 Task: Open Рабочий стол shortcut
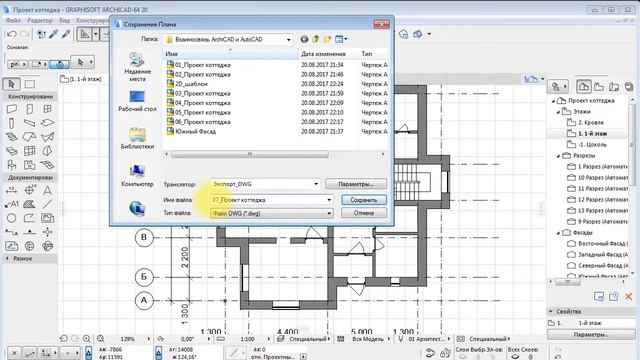point(137,101)
